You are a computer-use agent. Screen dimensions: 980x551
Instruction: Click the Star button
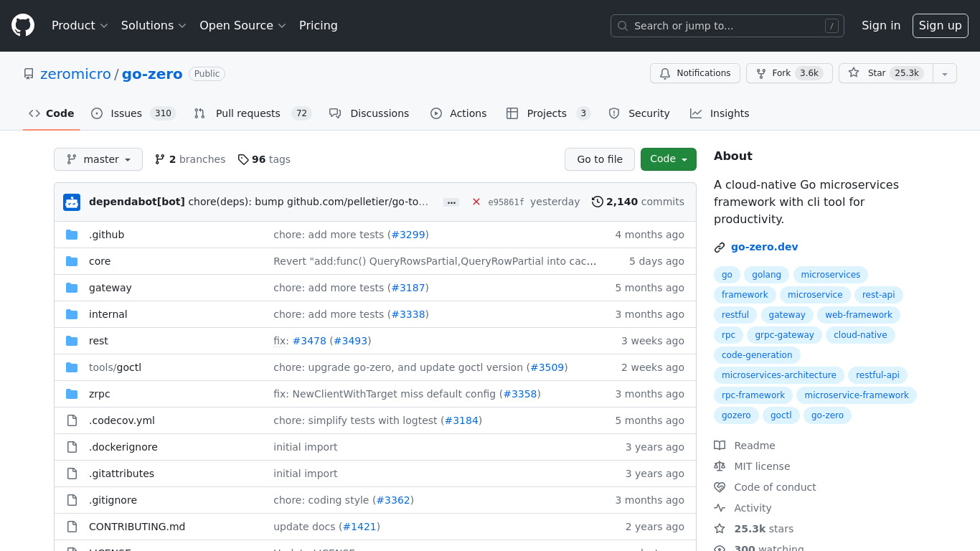pos(886,73)
